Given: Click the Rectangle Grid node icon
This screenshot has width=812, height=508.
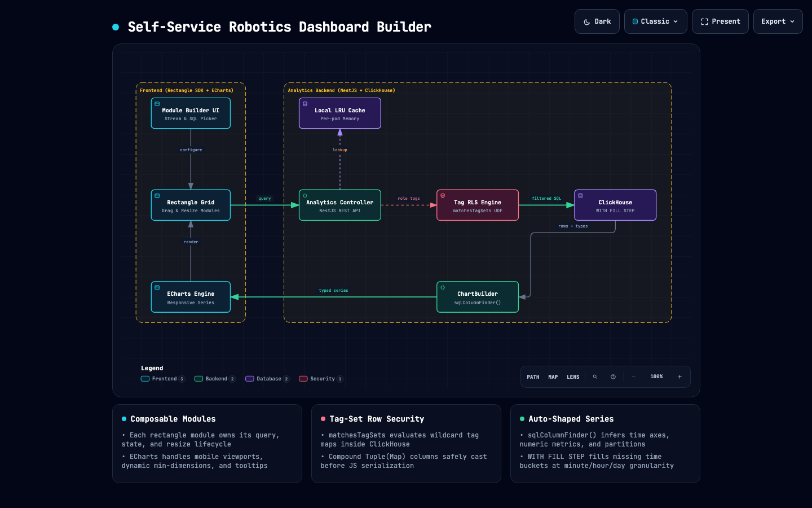Looking at the screenshot, I should pyautogui.click(x=157, y=195).
